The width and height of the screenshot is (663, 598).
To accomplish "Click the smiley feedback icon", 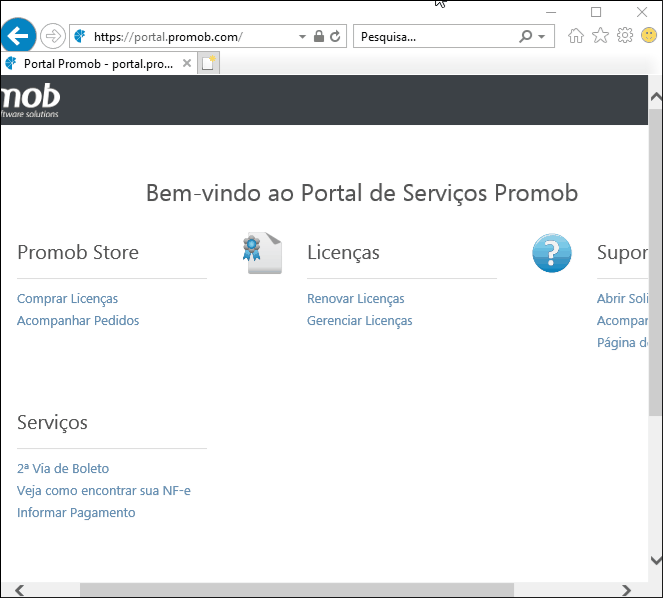I will tap(649, 36).
